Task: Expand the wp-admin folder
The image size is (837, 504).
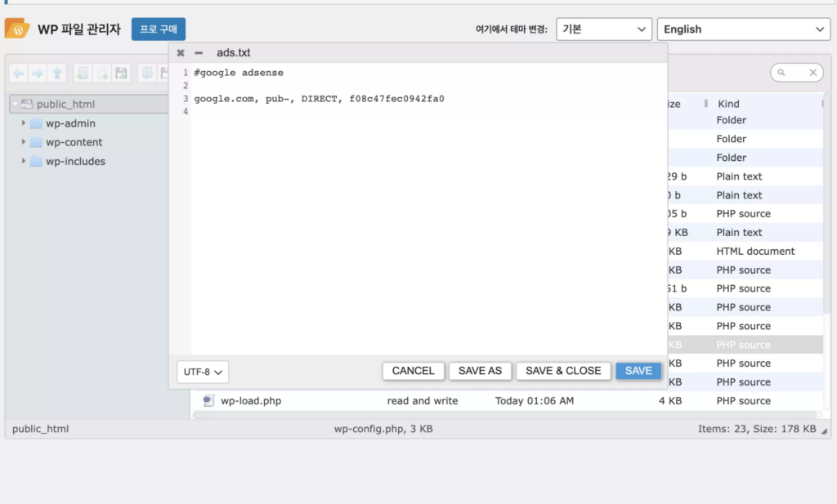Action: (x=24, y=123)
